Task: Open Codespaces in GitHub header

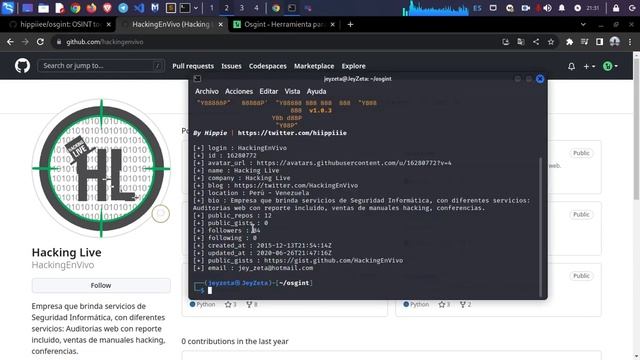Action: [x=268, y=66]
